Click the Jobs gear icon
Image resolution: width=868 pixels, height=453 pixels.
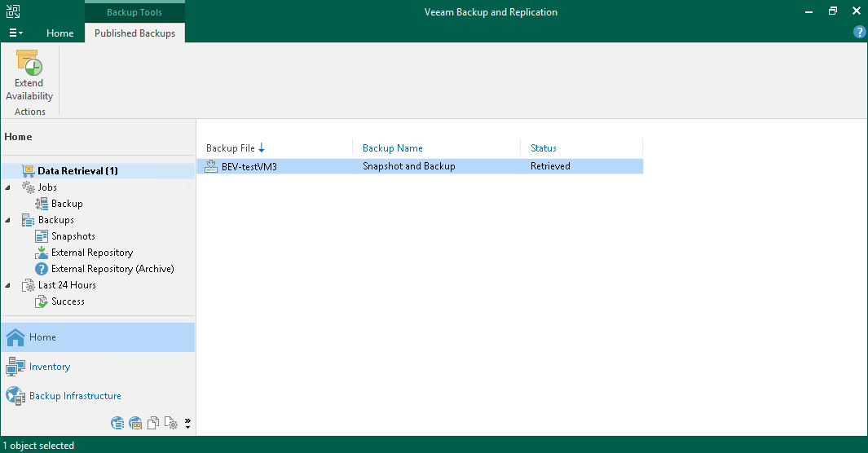pyautogui.click(x=29, y=187)
